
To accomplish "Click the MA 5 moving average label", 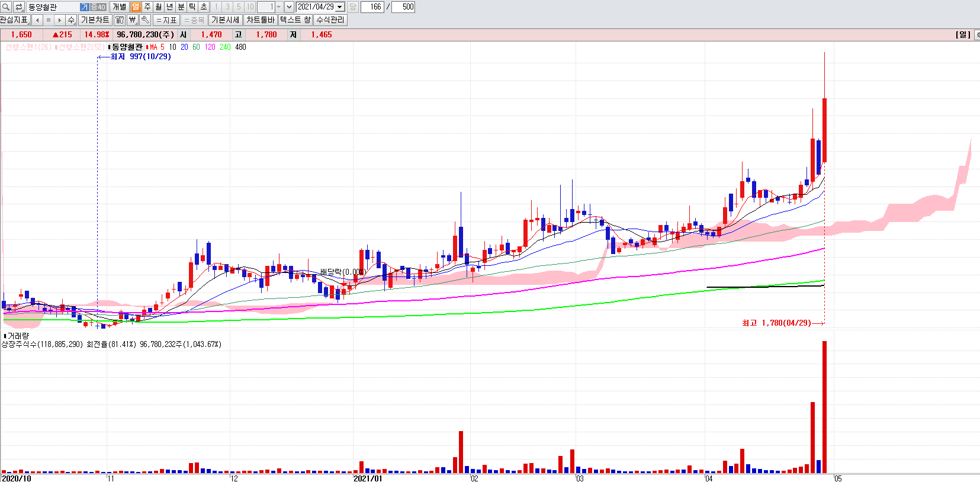I will click(157, 47).
